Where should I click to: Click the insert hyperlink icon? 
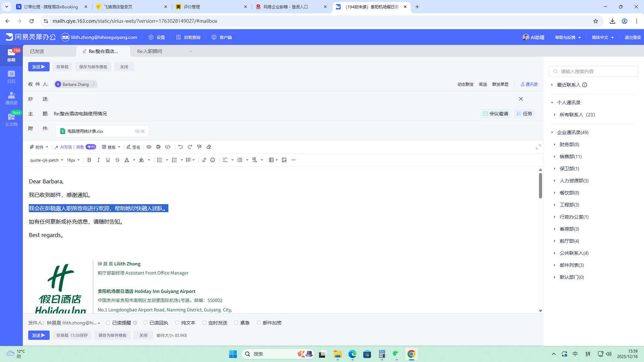pos(204,160)
